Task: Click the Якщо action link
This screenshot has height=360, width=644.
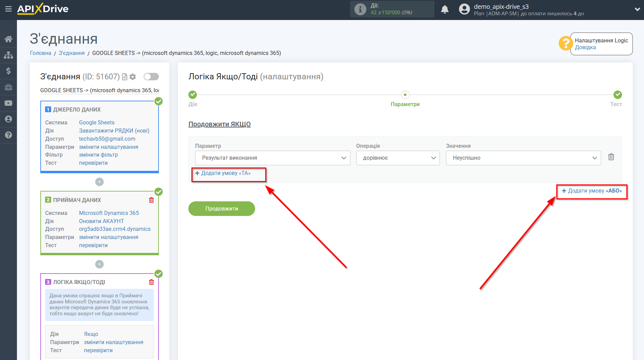Action: point(91,334)
